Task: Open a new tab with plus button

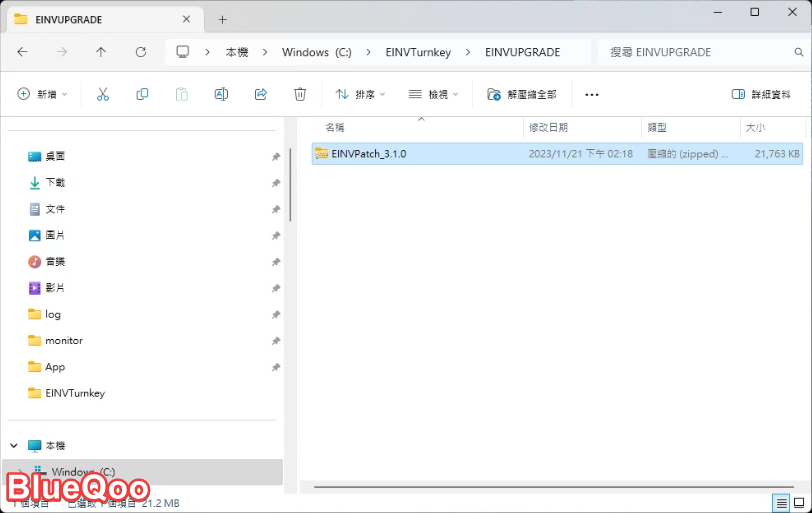Action: (x=223, y=19)
